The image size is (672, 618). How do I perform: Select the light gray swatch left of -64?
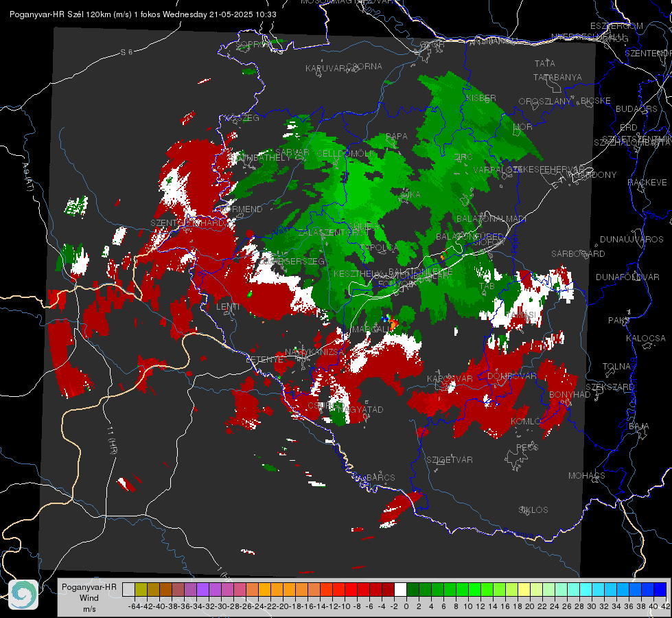click(128, 589)
